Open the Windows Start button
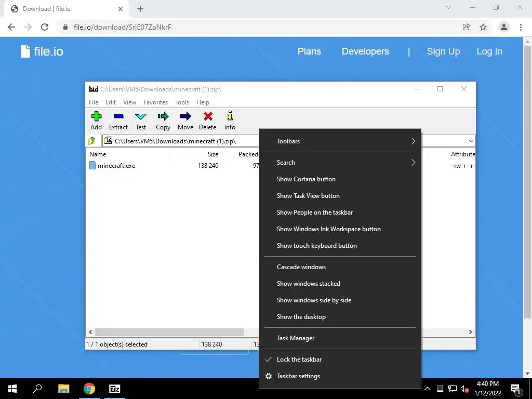Image resolution: width=532 pixels, height=399 pixels. 12,389
